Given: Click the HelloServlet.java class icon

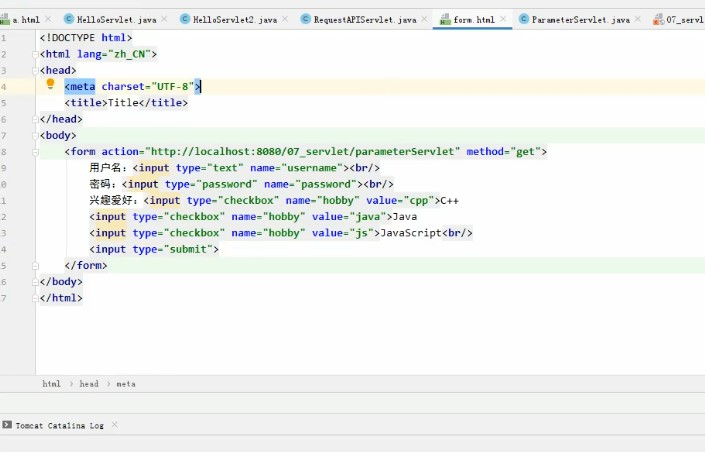Looking at the screenshot, I should tap(69, 19).
